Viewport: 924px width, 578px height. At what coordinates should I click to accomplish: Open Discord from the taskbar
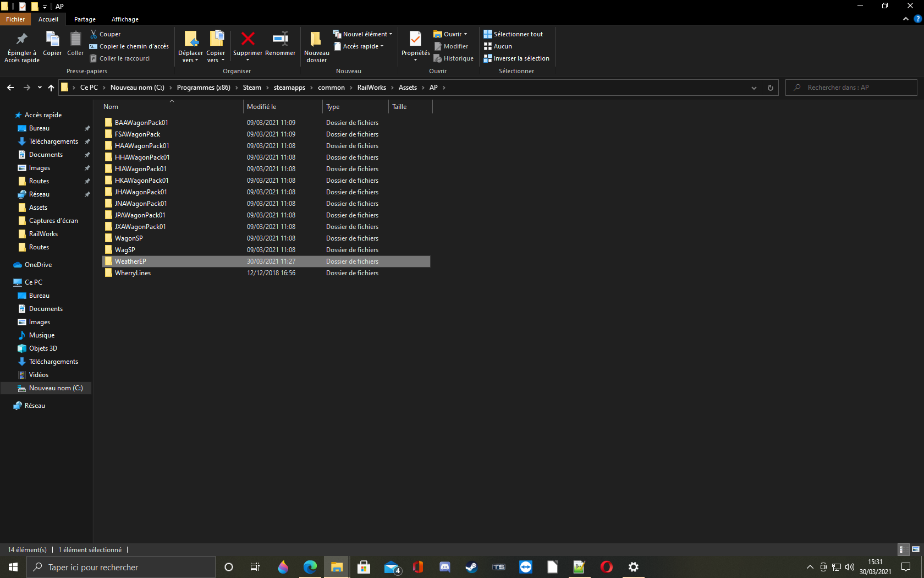tap(445, 567)
